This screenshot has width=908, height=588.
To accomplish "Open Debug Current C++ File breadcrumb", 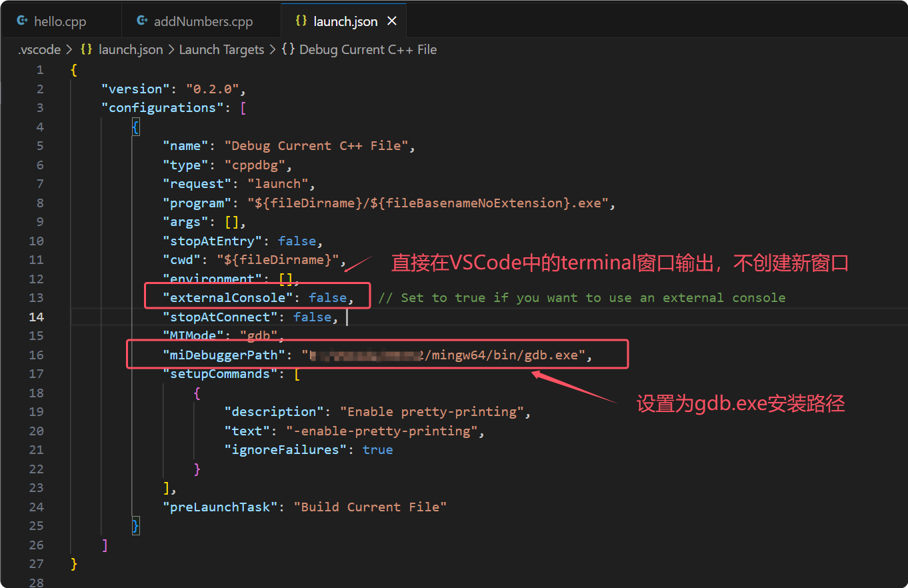I will point(368,49).
